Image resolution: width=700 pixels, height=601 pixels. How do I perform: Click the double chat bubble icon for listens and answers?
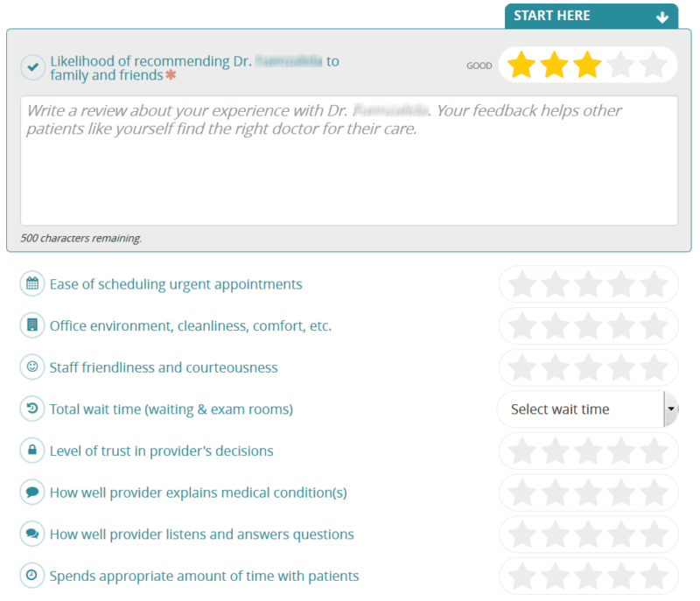(31, 534)
